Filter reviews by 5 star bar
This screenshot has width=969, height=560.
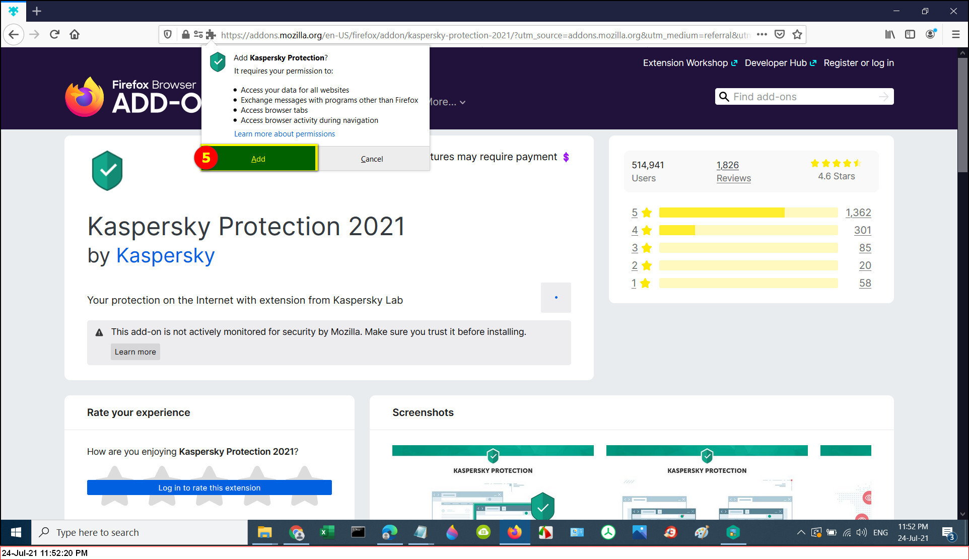[x=748, y=213]
